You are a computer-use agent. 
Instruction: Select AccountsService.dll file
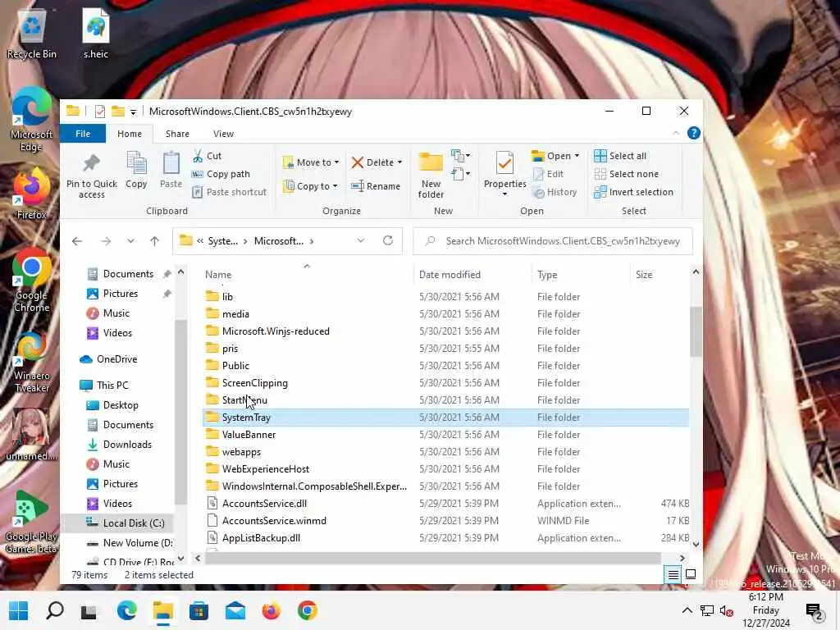[265, 504]
